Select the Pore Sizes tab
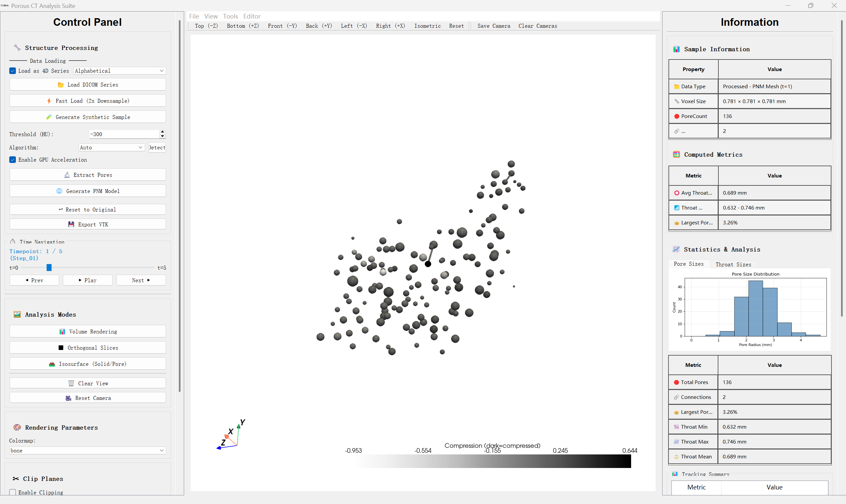This screenshot has height=504, width=846. (689, 264)
